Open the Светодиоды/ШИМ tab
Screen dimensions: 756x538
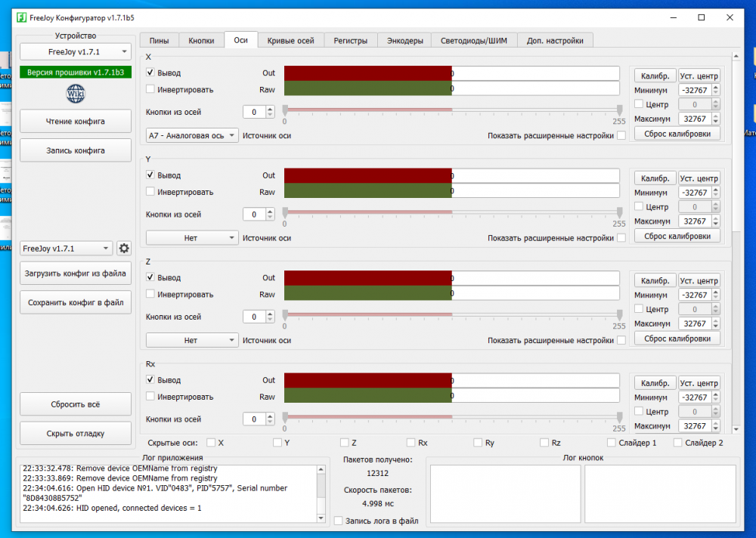[x=474, y=41]
